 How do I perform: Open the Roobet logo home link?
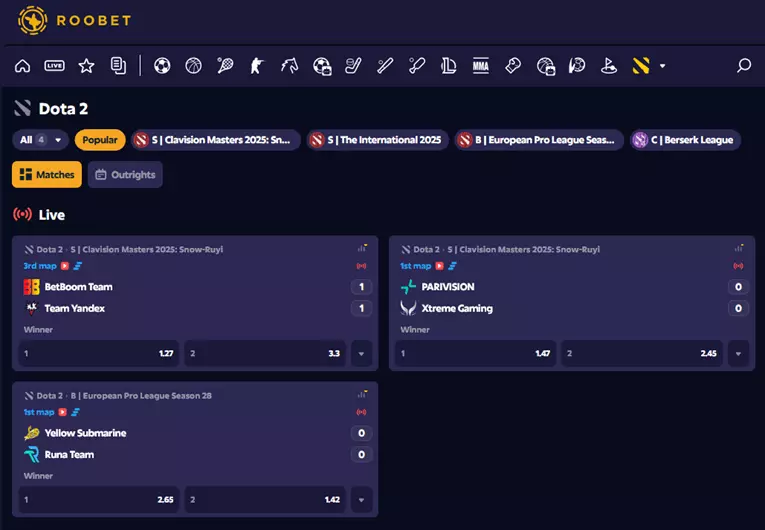tap(74, 20)
